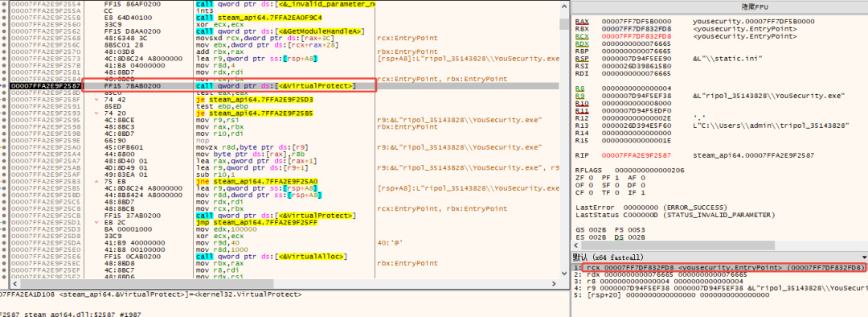
Task: Toggle breakpoint dot at address 00007FFA2E9F2595
Action: coord(5,120)
